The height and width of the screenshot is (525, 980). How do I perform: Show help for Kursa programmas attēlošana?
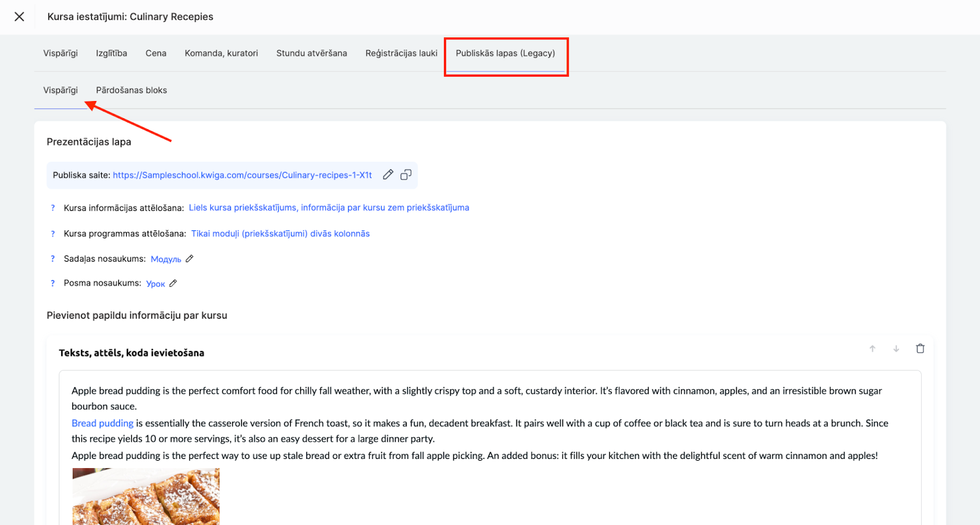53,233
